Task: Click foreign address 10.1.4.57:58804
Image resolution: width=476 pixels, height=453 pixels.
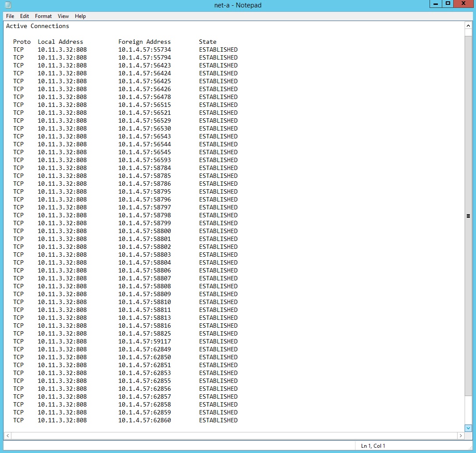Action: coord(145,263)
